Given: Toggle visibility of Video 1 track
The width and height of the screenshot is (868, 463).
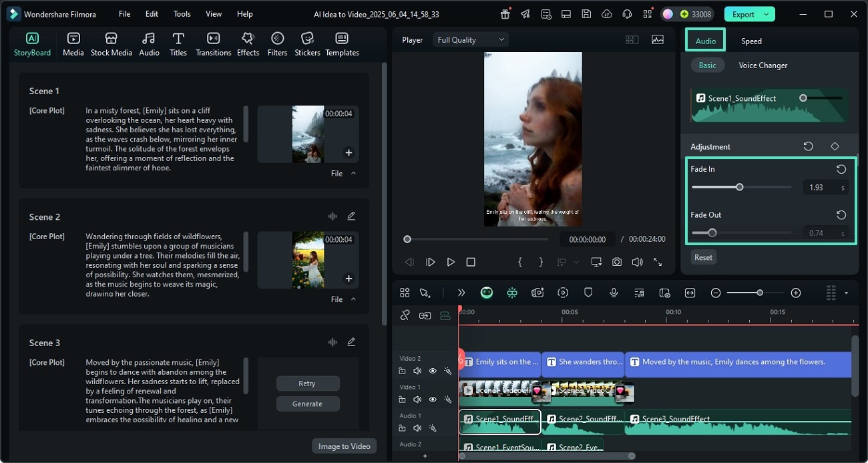Looking at the screenshot, I should [433, 400].
